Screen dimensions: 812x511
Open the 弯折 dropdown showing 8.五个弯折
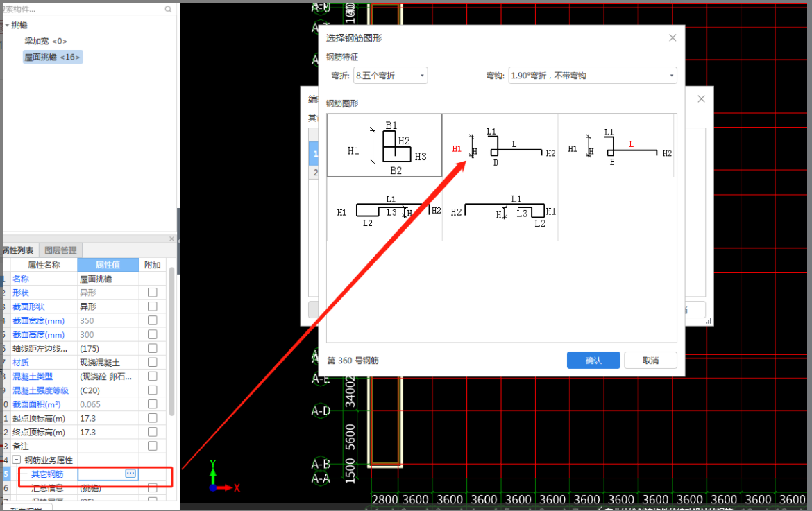391,76
